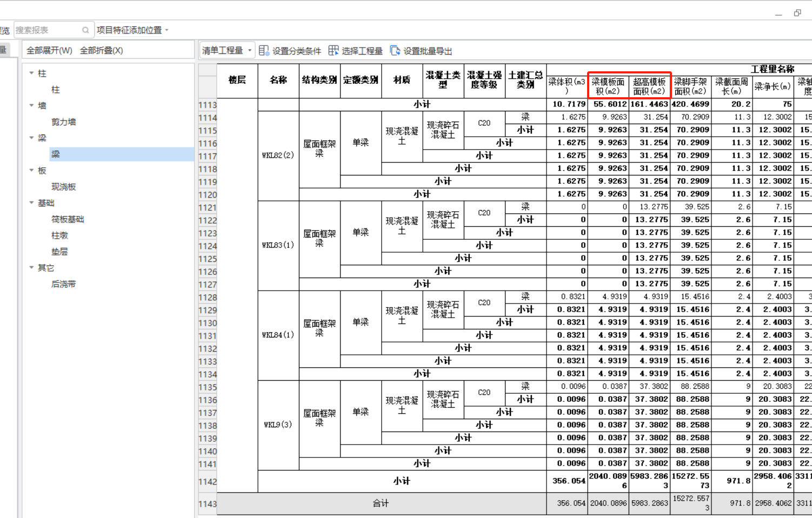Click the 梁截面周长(m) column header
Image resolution: width=812 pixels, height=518 pixels.
731,86
